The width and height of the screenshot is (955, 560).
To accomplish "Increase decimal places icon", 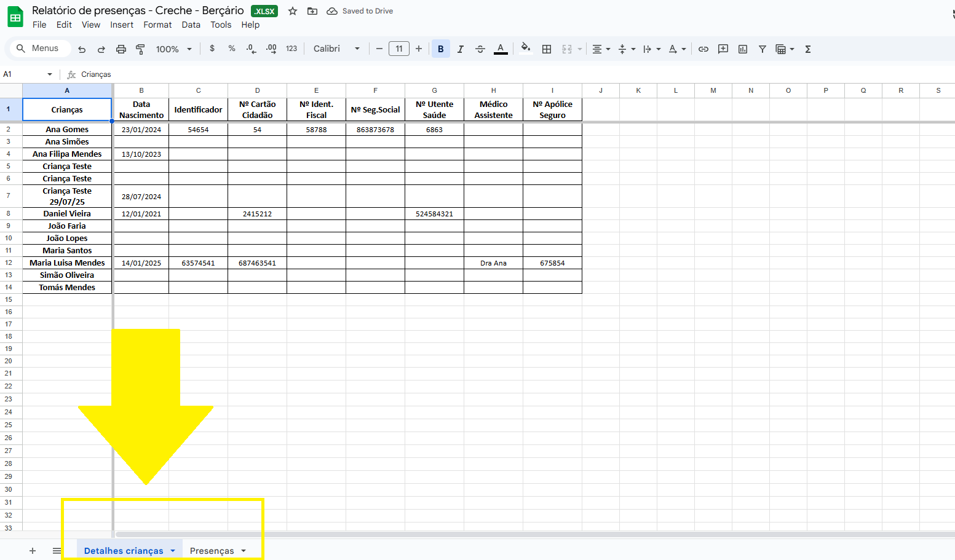I will (x=271, y=49).
